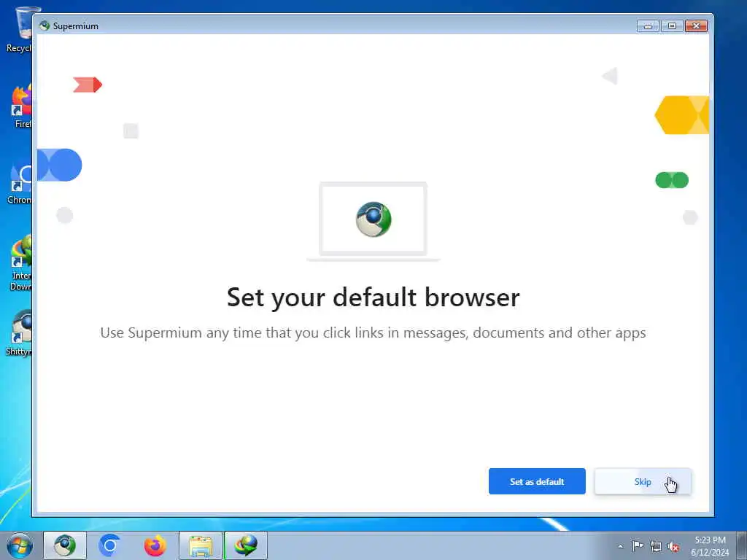This screenshot has height=560, width=747.
Task: Open Supermium from the taskbar
Action: coord(65,545)
